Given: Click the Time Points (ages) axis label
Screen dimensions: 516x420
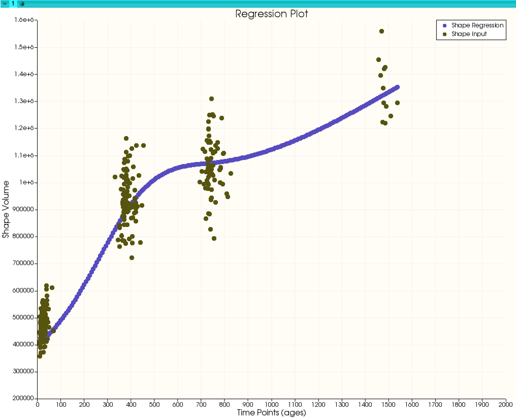Looking at the screenshot, I should (x=271, y=412).
